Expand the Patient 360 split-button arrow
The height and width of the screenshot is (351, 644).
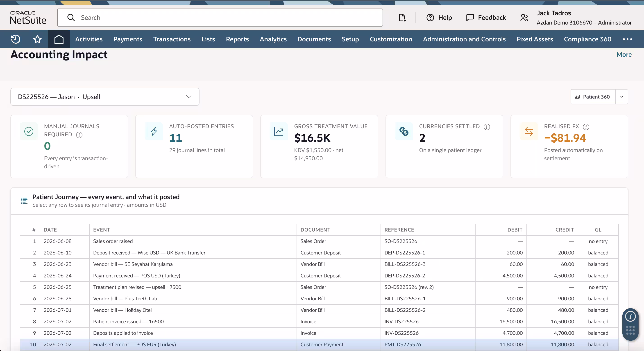[x=621, y=97]
